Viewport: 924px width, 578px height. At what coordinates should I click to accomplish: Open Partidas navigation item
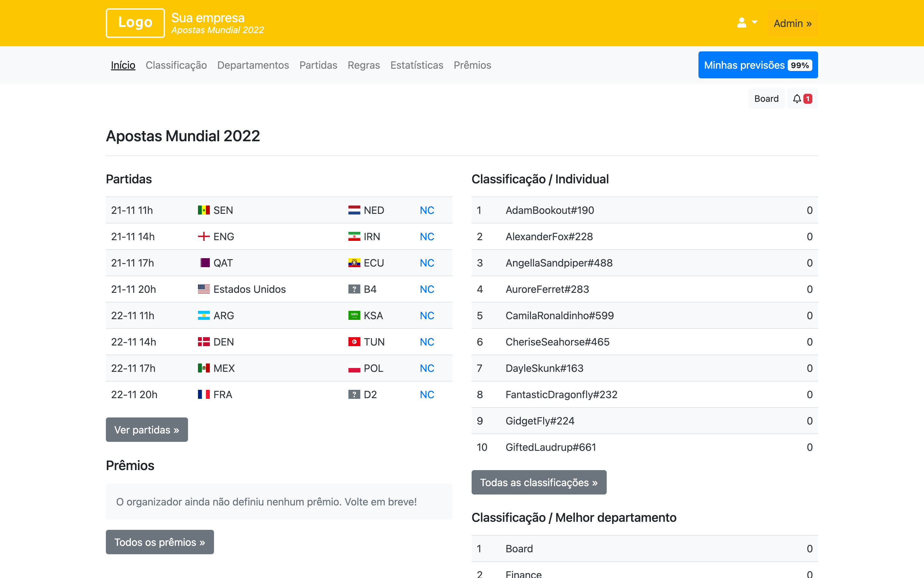pyautogui.click(x=318, y=65)
